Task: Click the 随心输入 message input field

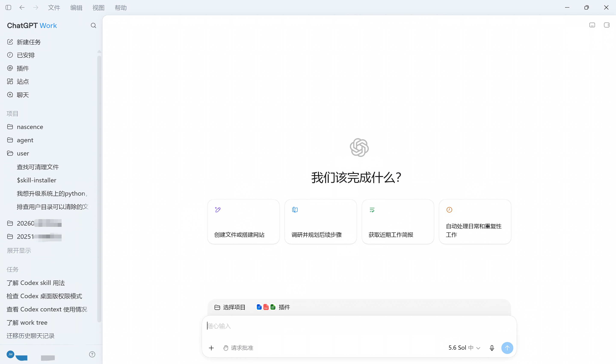Action: pos(359,326)
